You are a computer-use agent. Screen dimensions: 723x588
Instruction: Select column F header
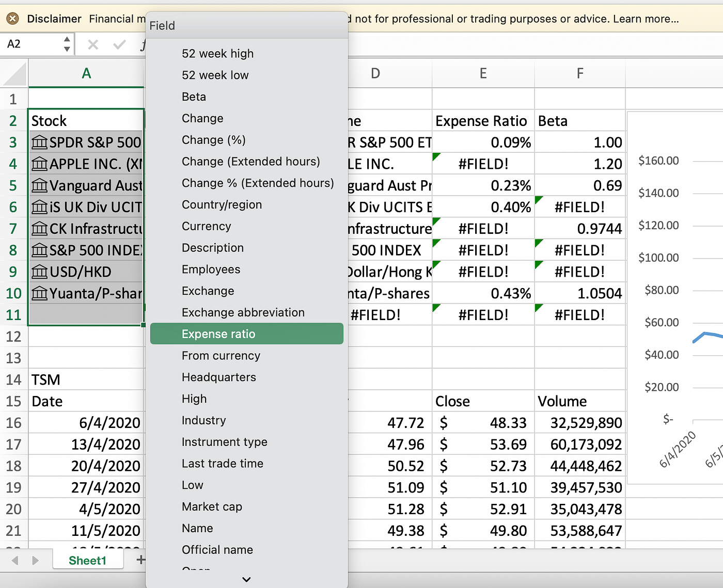[x=580, y=73]
